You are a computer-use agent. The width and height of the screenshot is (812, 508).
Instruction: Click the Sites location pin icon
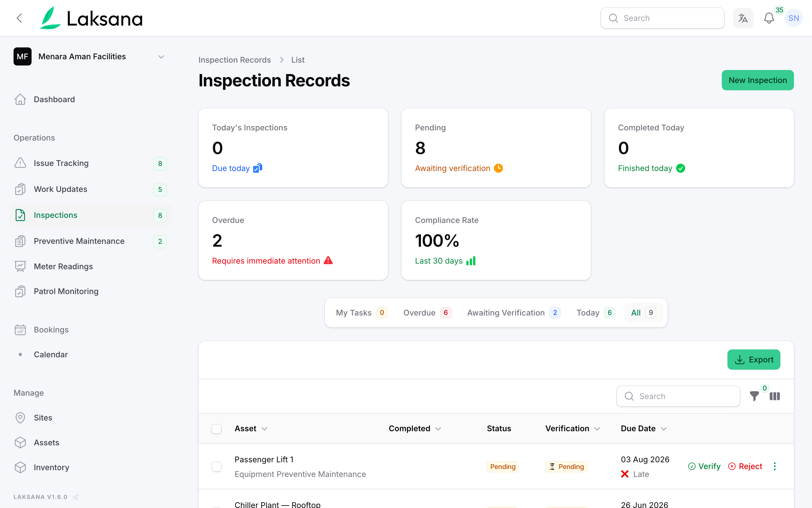point(20,418)
